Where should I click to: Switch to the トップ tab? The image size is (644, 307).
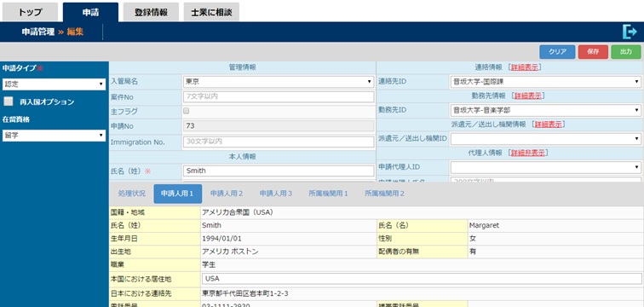tap(30, 12)
